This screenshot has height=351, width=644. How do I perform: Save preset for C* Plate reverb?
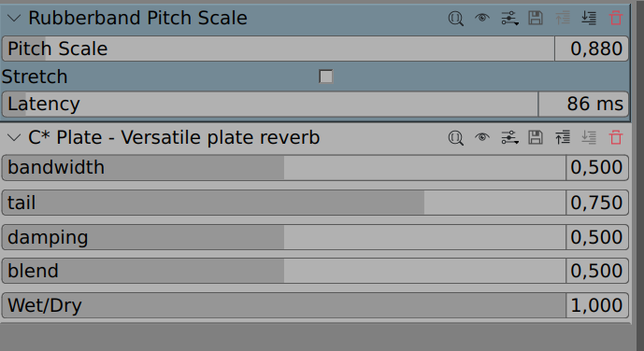536,137
